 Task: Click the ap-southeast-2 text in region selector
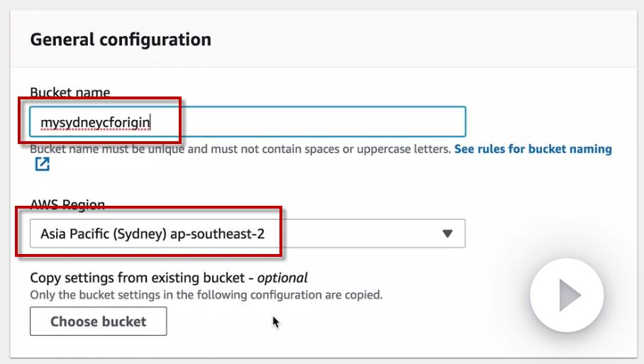218,233
